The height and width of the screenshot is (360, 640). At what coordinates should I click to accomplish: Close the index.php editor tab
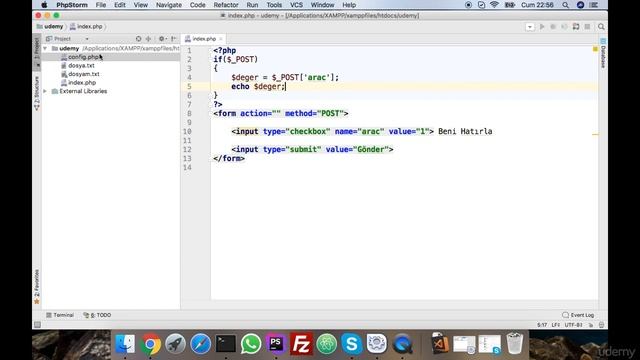(x=221, y=39)
